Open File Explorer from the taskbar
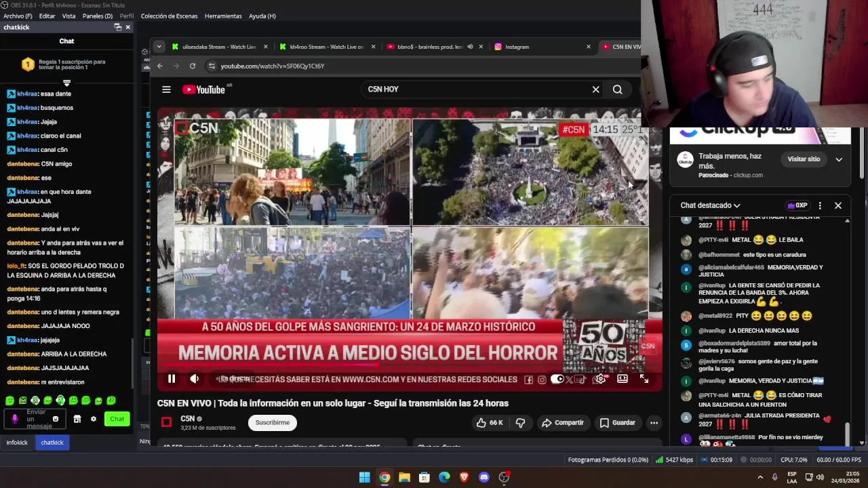Screen dimensions: 868x488 pyautogui.click(x=404, y=477)
